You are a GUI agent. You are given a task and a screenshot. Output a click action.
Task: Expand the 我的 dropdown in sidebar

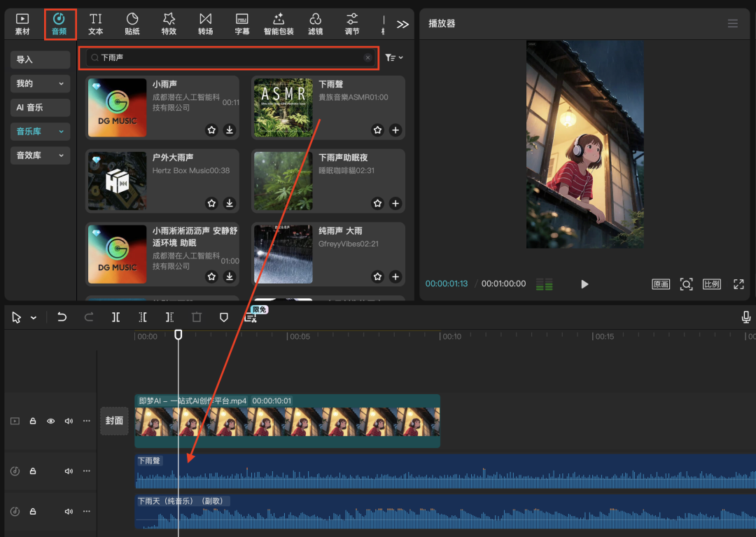(x=41, y=84)
